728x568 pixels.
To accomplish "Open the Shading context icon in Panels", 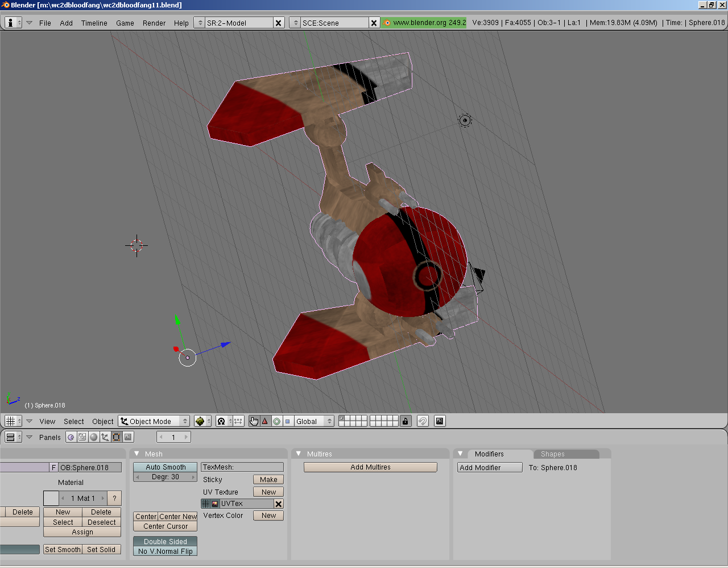I will point(94,437).
